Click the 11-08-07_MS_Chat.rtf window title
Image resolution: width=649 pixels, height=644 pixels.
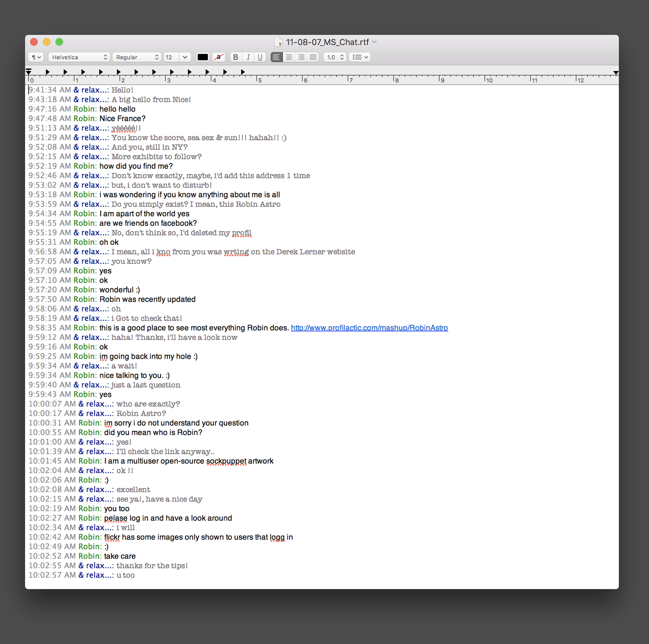coord(327,42)
